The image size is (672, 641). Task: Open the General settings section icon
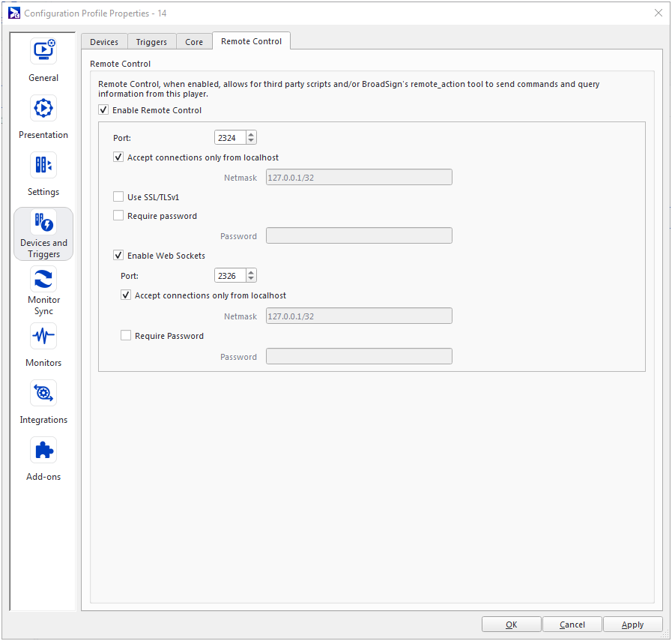pyautogui.click(x=43, y=52)
